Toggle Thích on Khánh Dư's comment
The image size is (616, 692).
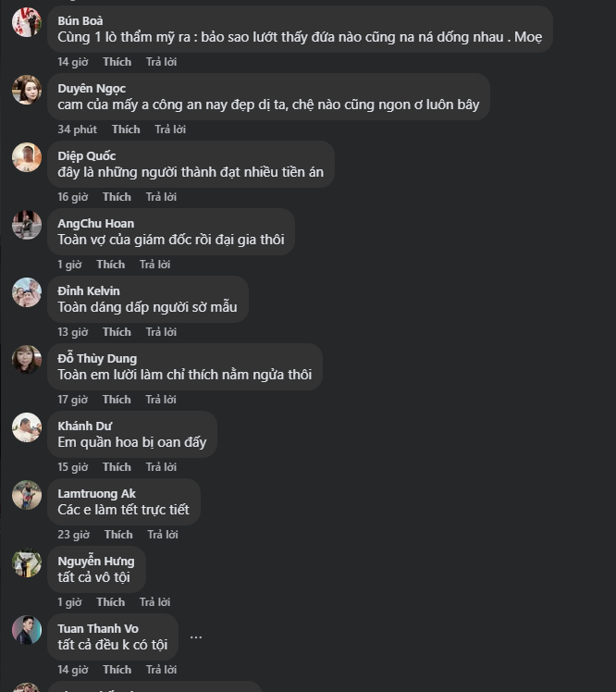[117, 467]
